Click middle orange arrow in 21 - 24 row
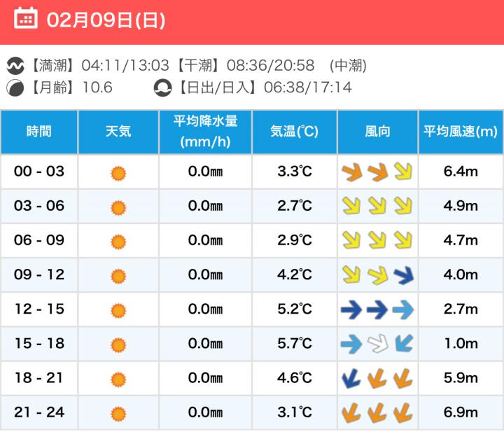This screenshot has height=432, width=504. [x=377, y=412]
